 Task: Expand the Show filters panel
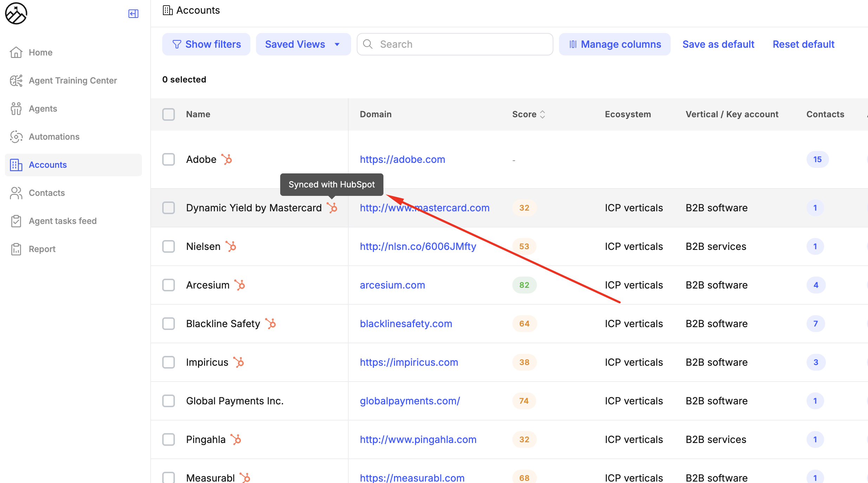(206, 44)
